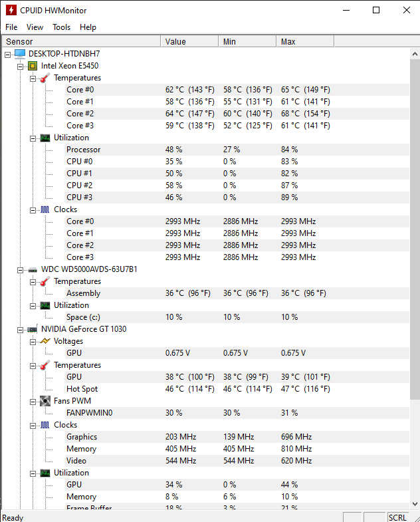Collapse the DESKTOP-HTDNBH7 root node
Viewport: 420px width, 522px height.
pyautogui.click(x=8, y=55)
